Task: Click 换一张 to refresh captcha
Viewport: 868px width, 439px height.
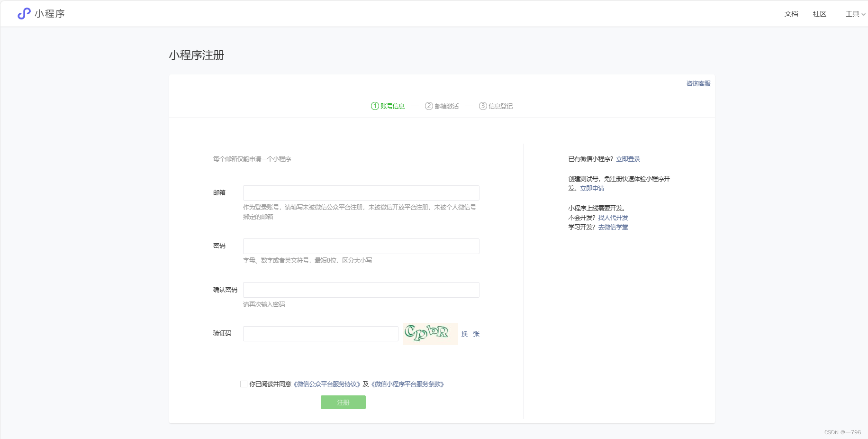Action: pyautogui.click(x=470, y=334)
